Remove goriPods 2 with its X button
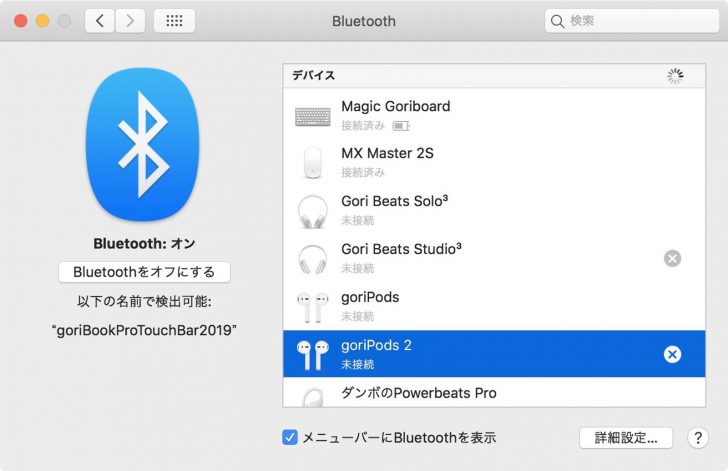Viewport: 728px width, 471px height. coord(672,354)
